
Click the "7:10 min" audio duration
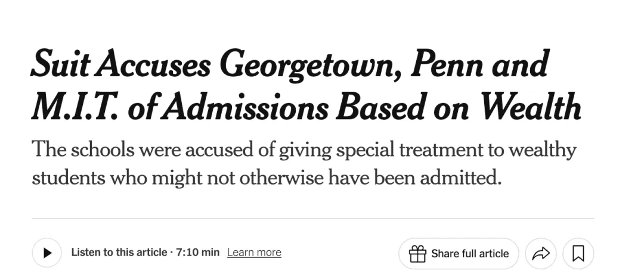[x=197, y=252]
